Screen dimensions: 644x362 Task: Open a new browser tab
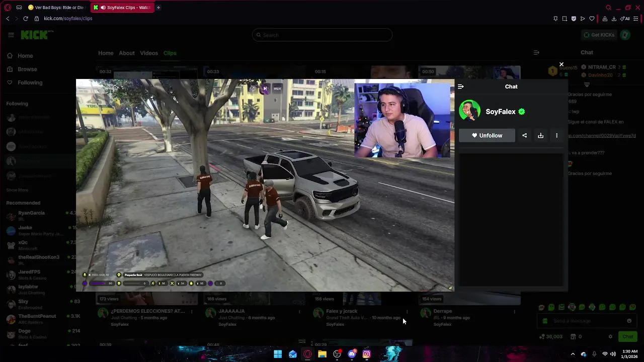click(x=158, y=8)
